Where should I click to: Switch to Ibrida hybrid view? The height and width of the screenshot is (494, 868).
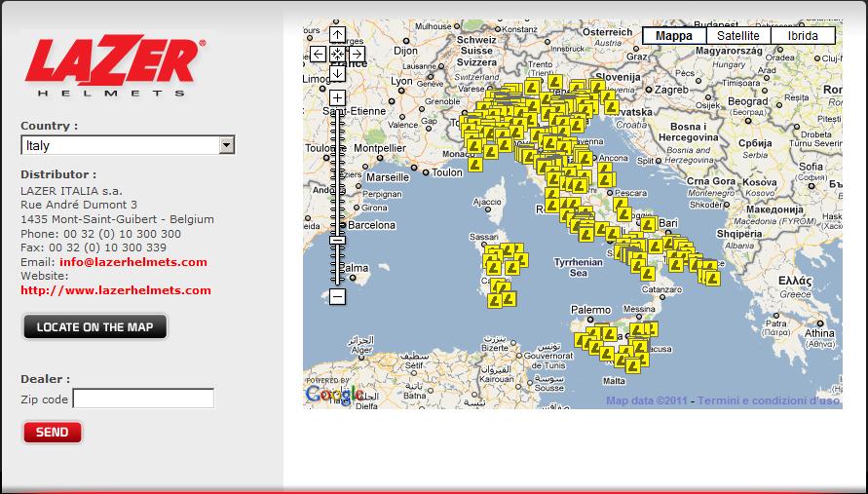click(803, 36)
